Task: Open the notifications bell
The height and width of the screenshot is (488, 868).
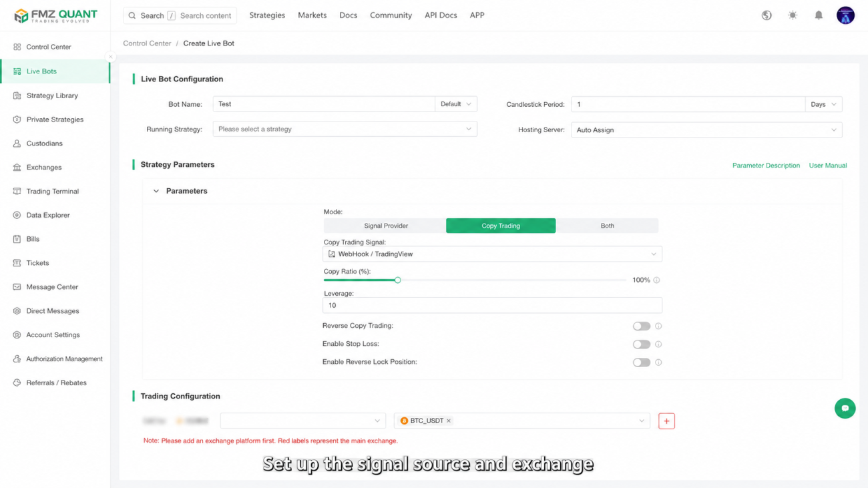Action: click(819, 15)
